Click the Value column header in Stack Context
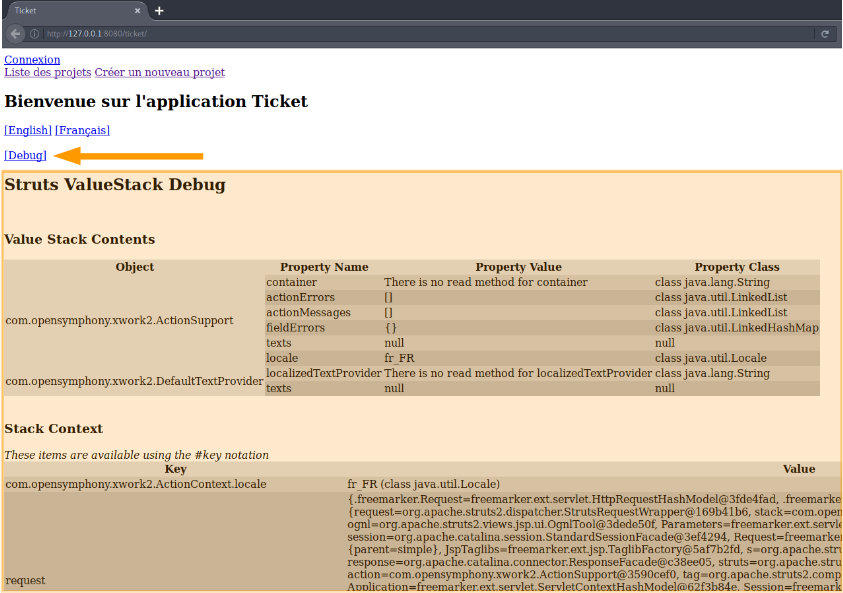 click(799, 469)
